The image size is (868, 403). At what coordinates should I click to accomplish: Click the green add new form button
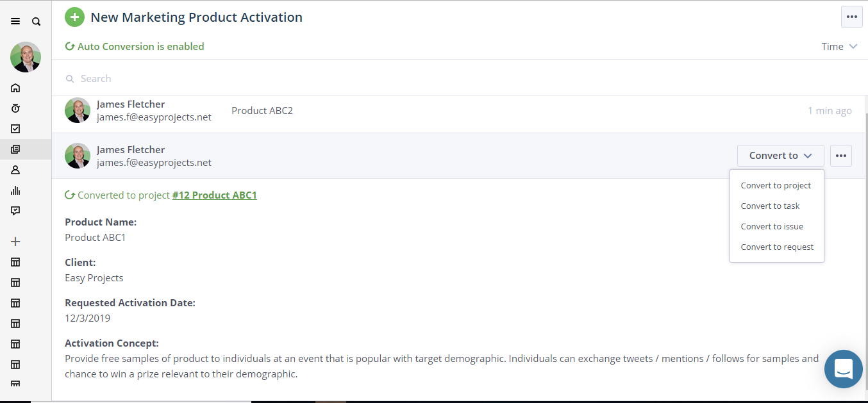click(74, 17)
